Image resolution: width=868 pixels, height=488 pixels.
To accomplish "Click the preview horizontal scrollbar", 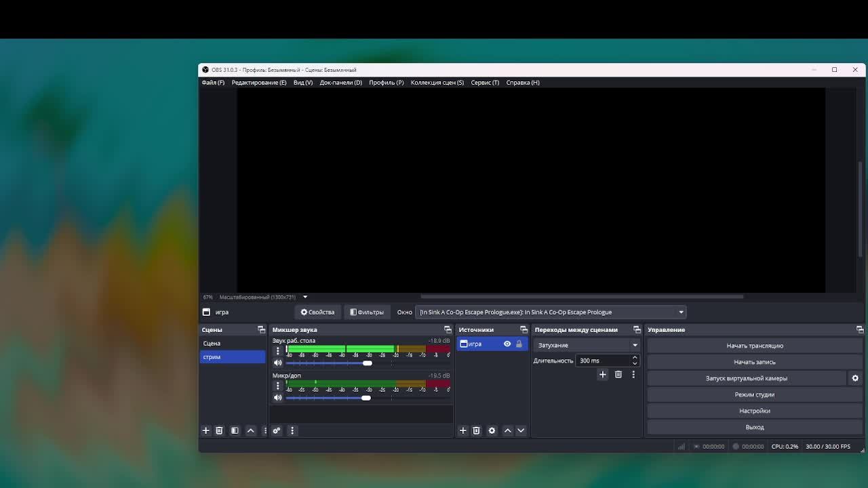I will pyautogui.click(x=582, y=296).
